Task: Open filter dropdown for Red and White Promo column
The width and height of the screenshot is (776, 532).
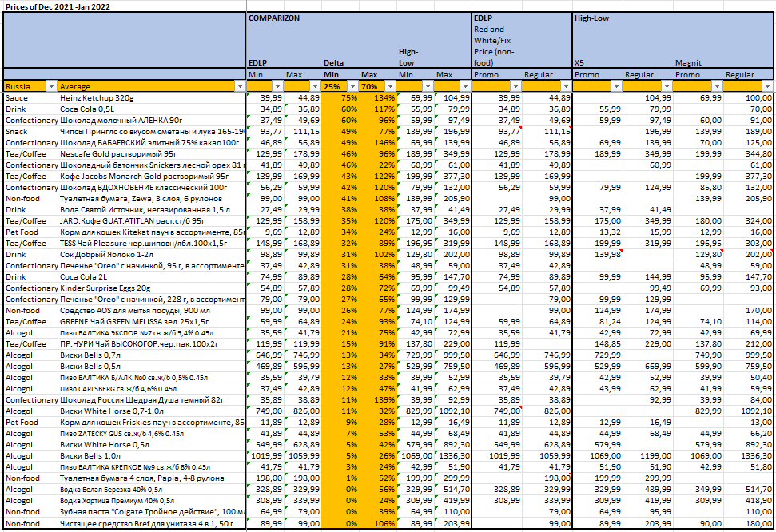Action: [x=515, y=86]
